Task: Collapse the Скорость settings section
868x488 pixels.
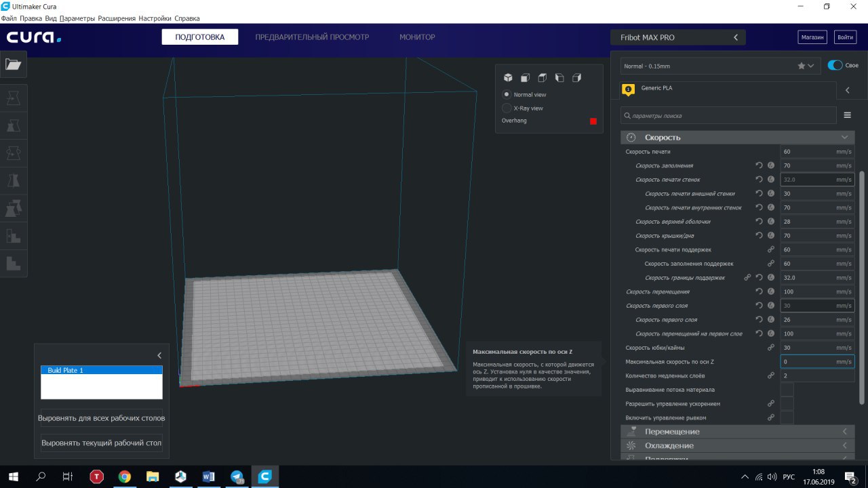Action: point(738,137)
